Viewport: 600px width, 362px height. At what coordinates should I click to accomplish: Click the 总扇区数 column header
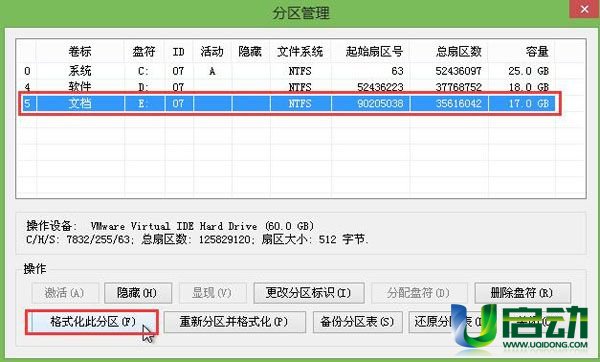458,51
